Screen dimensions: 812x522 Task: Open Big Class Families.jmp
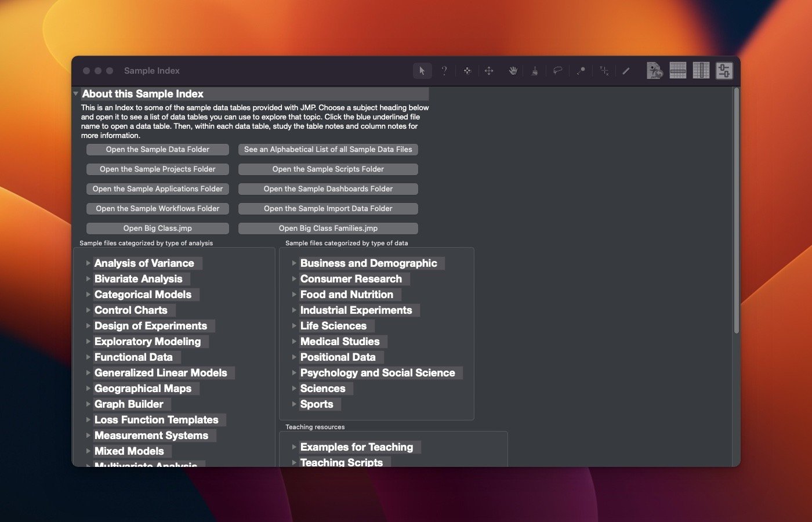tap(328, 229)
